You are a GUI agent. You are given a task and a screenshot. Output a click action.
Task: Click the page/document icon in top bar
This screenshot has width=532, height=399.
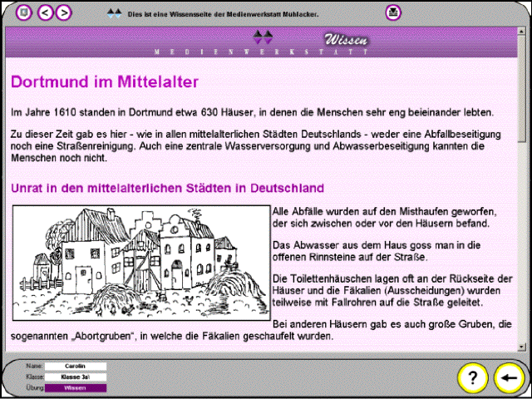click(23, 12)
